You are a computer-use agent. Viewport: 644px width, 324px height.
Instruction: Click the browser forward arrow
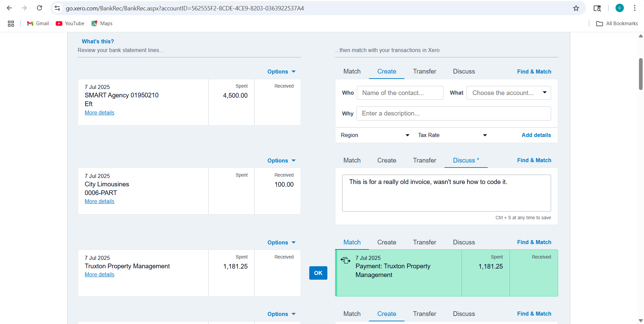[x=24, y=8]
